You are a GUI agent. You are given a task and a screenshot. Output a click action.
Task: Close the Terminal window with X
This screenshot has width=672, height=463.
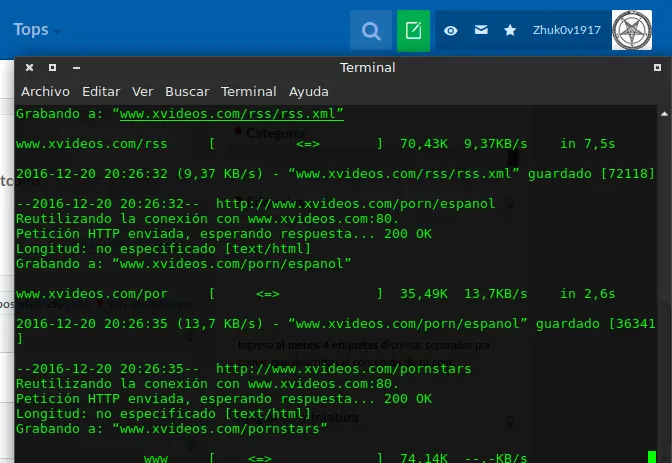coord(29,67)
